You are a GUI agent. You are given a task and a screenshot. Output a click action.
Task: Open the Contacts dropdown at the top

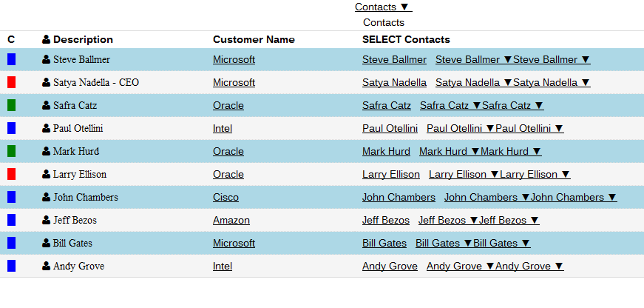383,7
